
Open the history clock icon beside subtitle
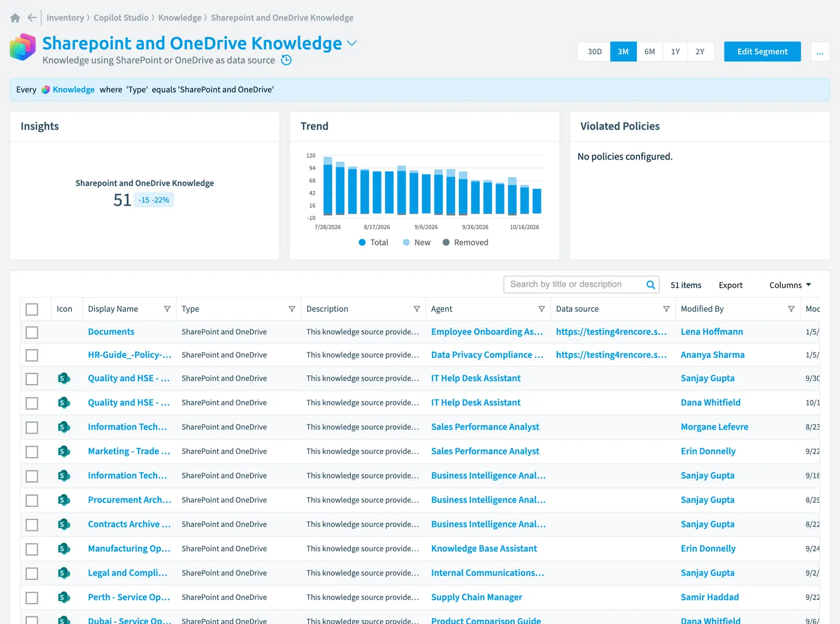[x=286, y=60]
